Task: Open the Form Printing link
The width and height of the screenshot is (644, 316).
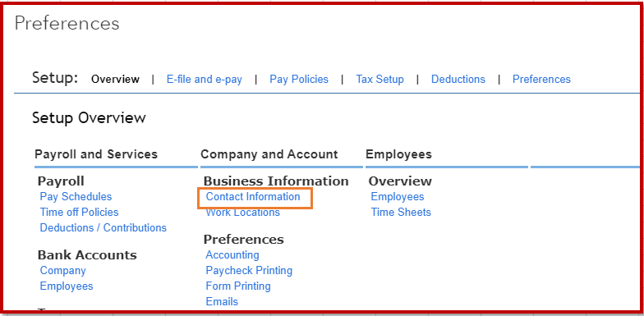Action: coord(238,286)
